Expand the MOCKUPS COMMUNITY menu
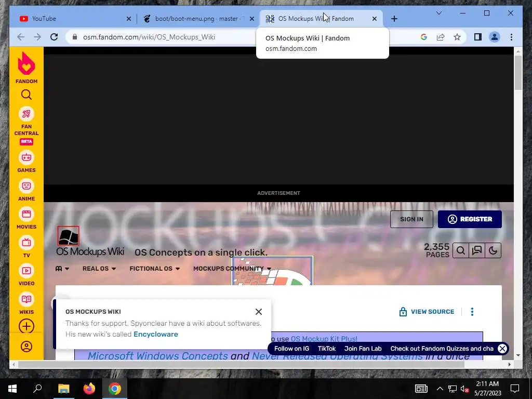Viewport: 532px width, 399px height. (x=232, y=269)
